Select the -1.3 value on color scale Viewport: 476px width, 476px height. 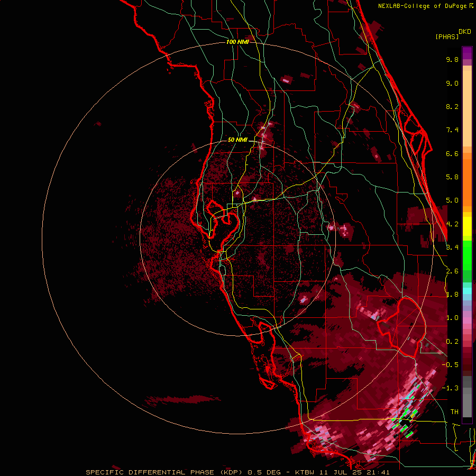click(x=450, y=388)
